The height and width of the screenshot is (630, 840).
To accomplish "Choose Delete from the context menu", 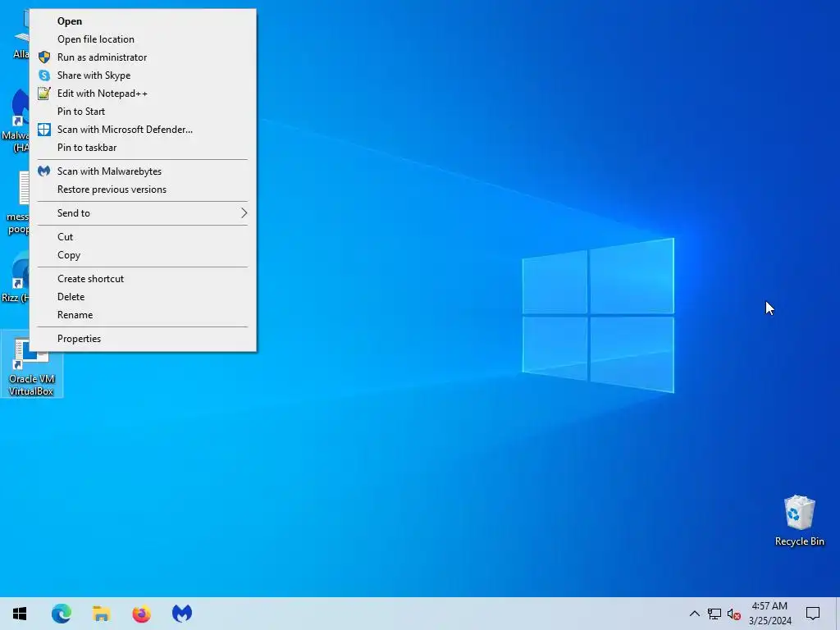I will pyautogui.click(x=143, y=297).
